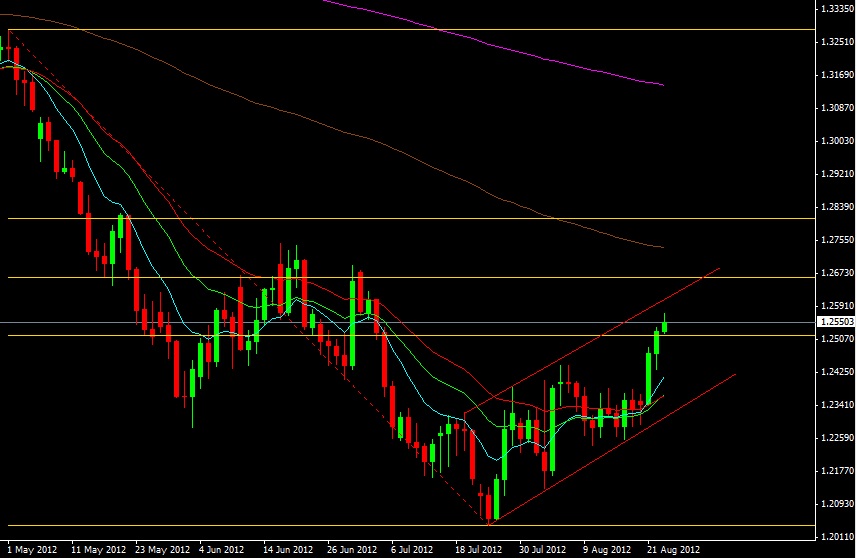Select the 1.26730 price level label
This screenshot has width=857, height=558.
pos(837,272)
